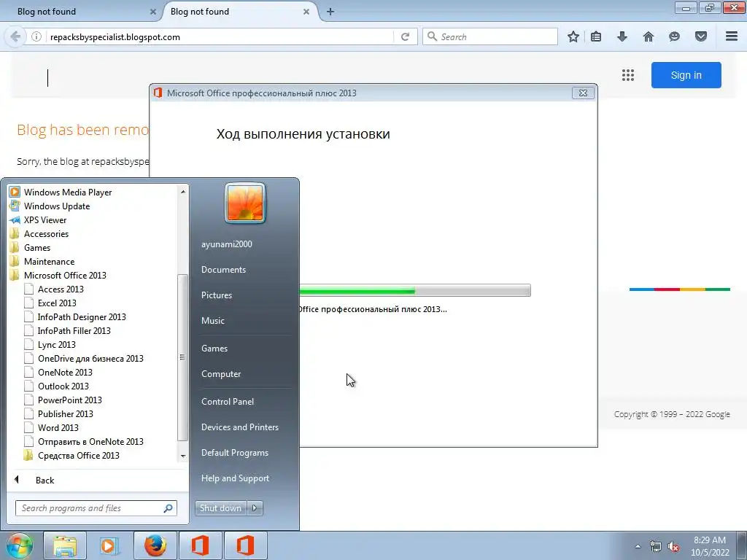Click the Shut down button

tap(220, 508)
